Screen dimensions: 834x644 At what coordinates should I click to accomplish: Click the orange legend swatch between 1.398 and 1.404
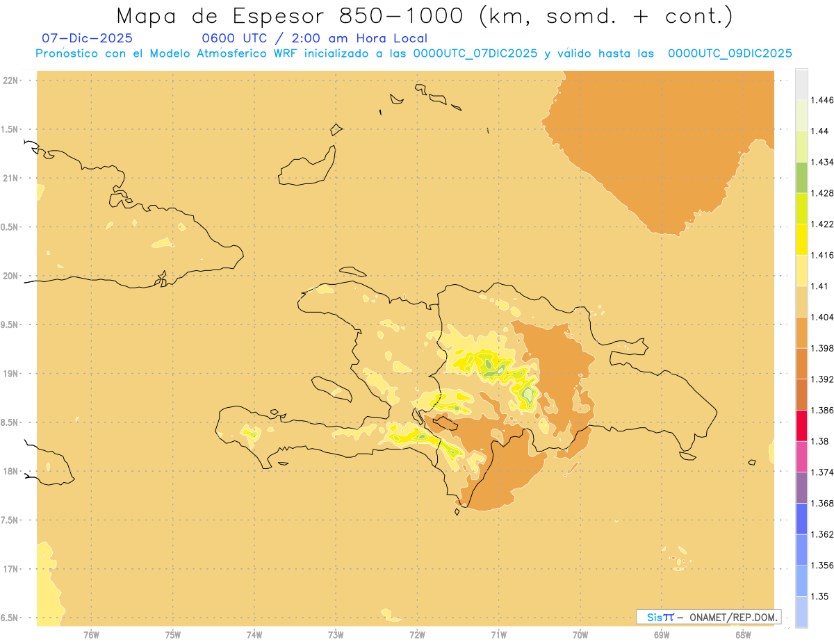[801, 332]
